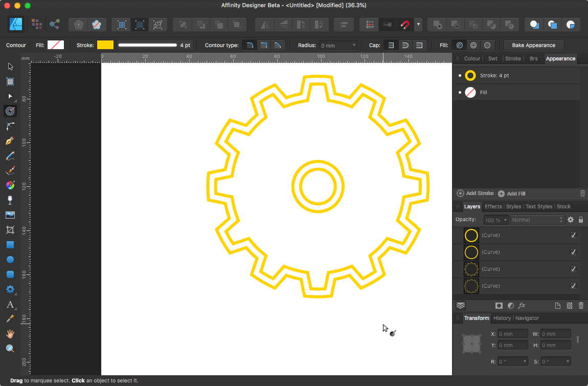Toggle the red snapping magnet icon
Image resolution: width=588 pixels, height=386 pixels.
405,25
